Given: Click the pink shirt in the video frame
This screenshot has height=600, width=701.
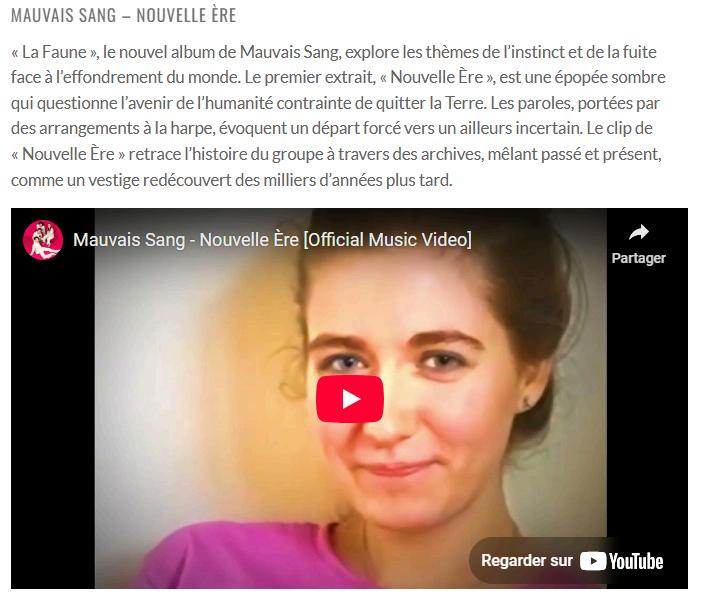Looking at the screenshot, I should 250,557.
